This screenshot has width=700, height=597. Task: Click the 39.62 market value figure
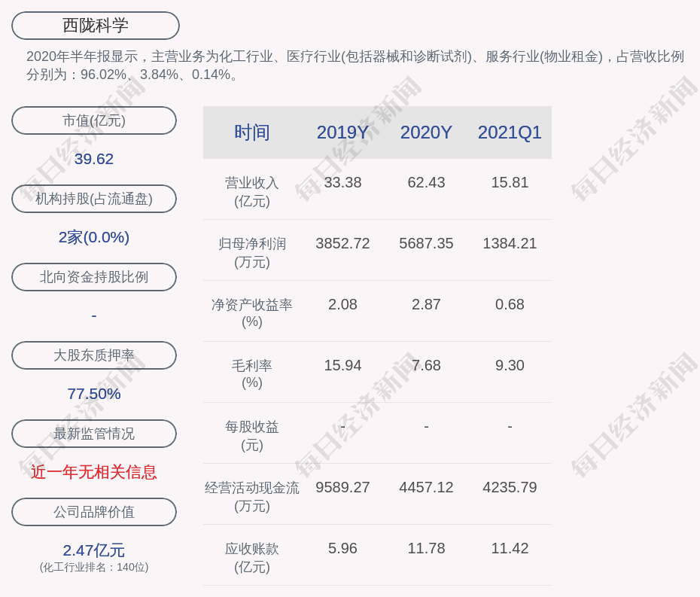point(94,159)
